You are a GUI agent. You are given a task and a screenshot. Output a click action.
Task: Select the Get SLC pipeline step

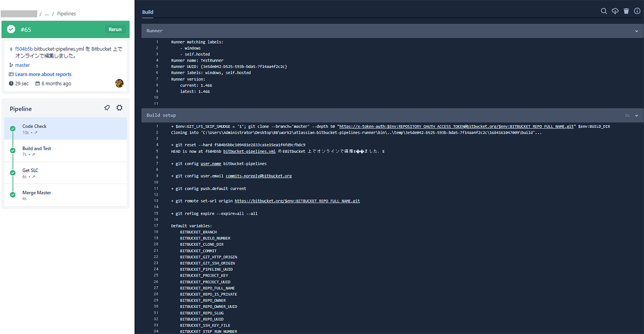pyautogui.click(x=30, y=170)
